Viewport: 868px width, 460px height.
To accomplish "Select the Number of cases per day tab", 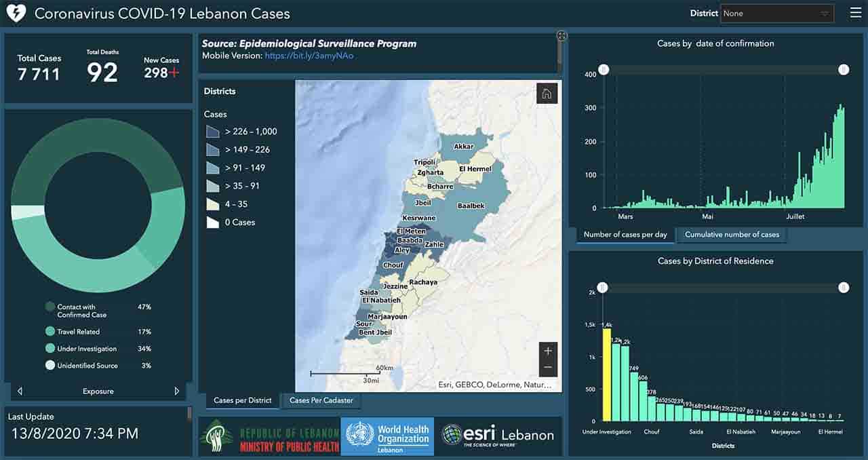I will click(625, 235).
